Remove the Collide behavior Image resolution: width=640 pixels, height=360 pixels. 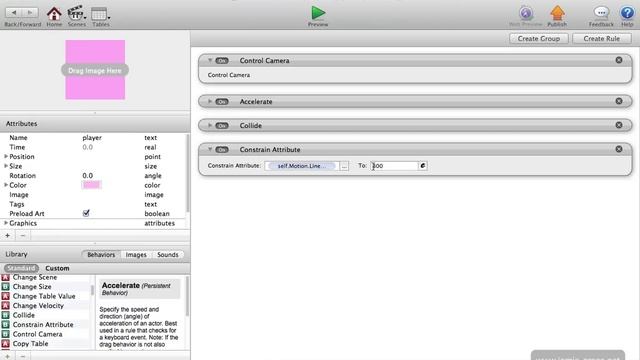tap(619, 125)
